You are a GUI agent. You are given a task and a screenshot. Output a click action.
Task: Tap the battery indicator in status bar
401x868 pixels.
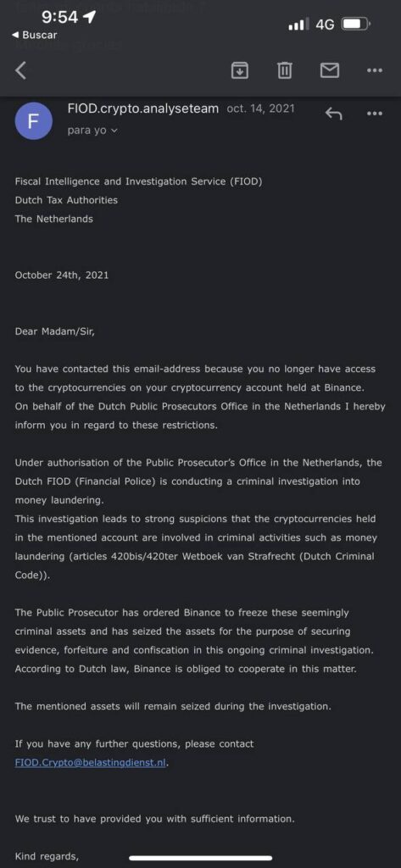pyautogui.click(x=357, y=25)
